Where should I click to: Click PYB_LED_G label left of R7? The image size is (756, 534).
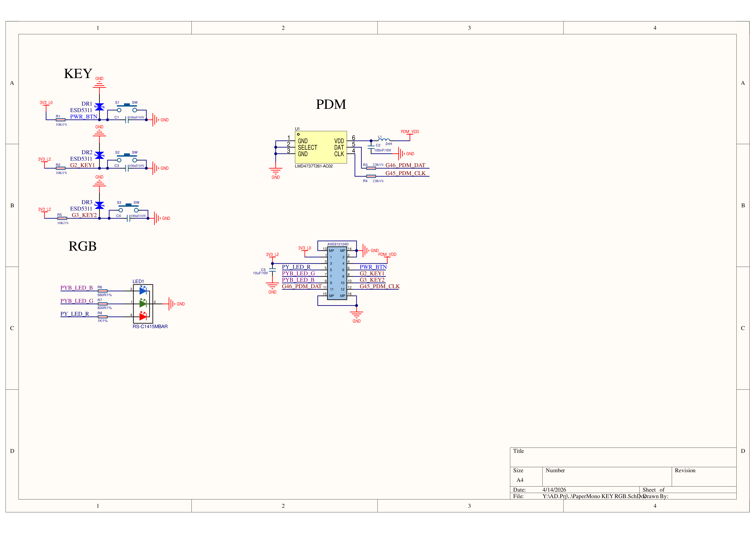(77, 301)
